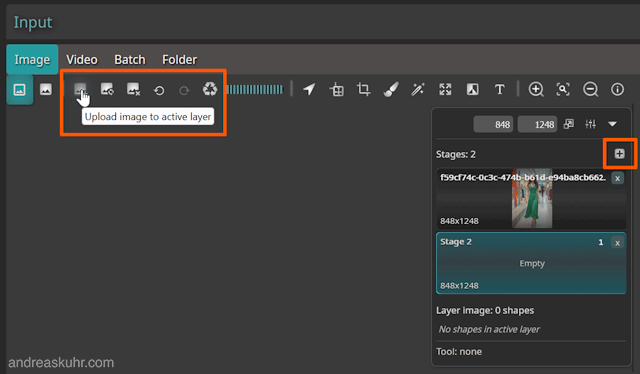Open the Folder tab
Image resolution: width=640 pixels, height=374 pixels.
pyautogui.click(x=180, y=60)
